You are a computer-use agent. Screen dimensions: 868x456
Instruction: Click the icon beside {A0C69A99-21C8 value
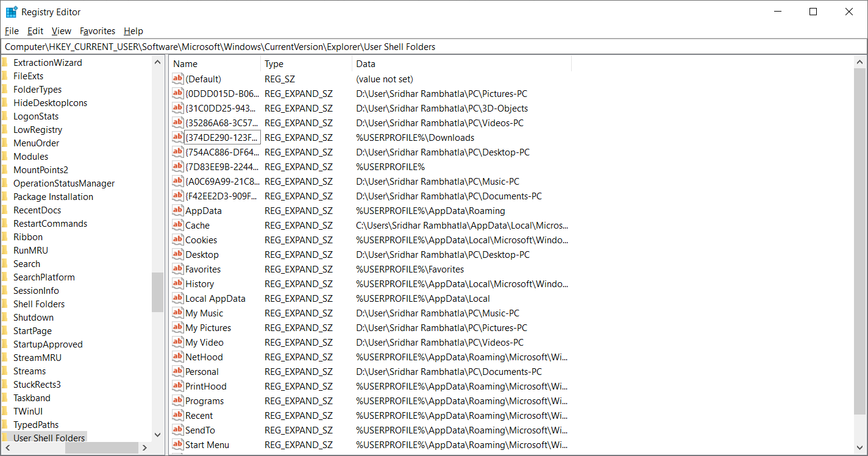[177, 181]
